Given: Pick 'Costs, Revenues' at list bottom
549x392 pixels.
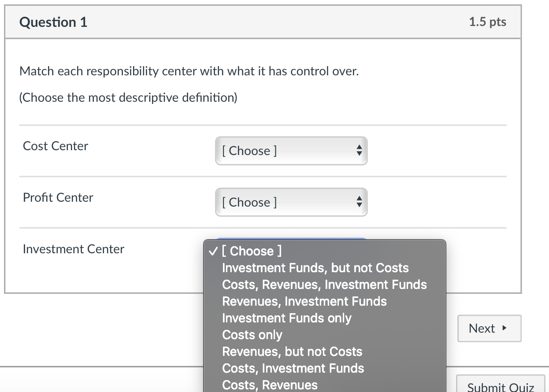Looking at the screenshot, I should coord(270,385).
